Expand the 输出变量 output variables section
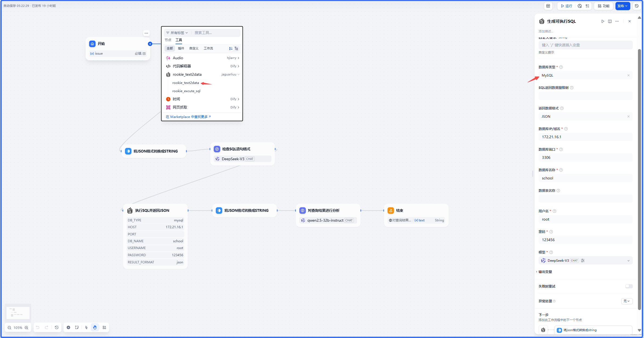The height and width of the screenshot is (338, 644). (x=545, y=272)
